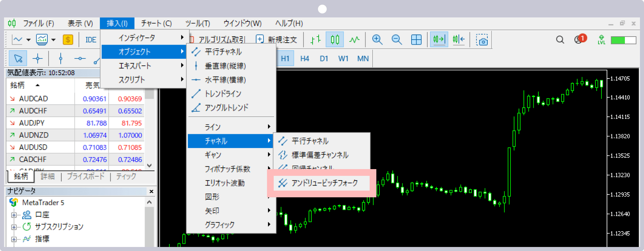The height and width of the screenshot is (251, 644).
Task: Open the 表示 (V) menu
Action: tap(80, 23)
